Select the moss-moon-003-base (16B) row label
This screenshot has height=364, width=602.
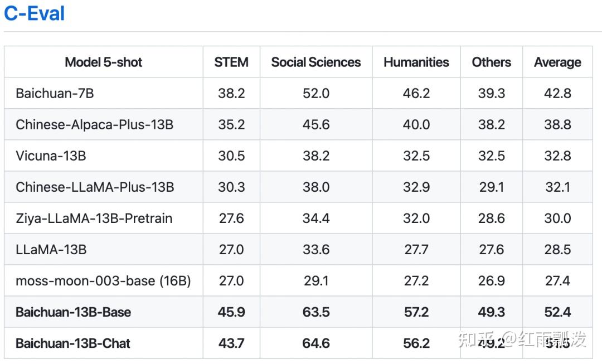tap(103, 280)
